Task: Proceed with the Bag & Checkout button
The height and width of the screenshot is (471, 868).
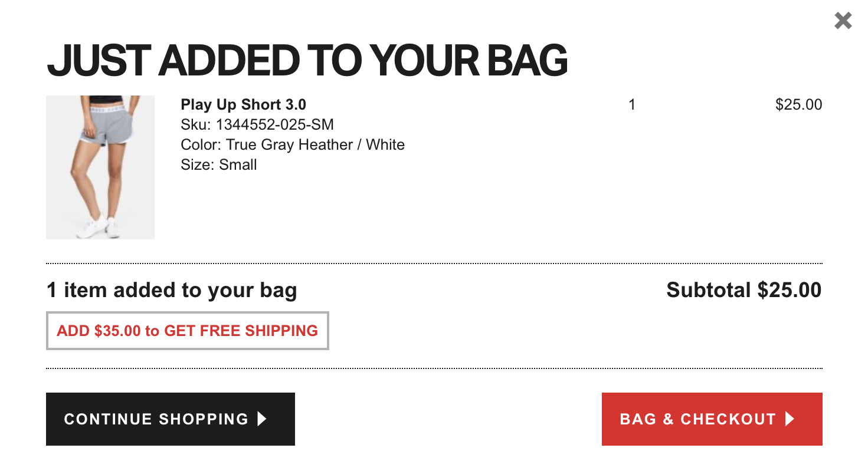Action: point(712,419)
